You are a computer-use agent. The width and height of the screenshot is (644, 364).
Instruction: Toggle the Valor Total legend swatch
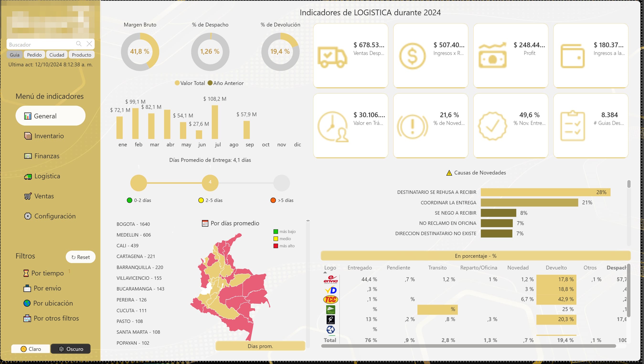tap(177, 83)
